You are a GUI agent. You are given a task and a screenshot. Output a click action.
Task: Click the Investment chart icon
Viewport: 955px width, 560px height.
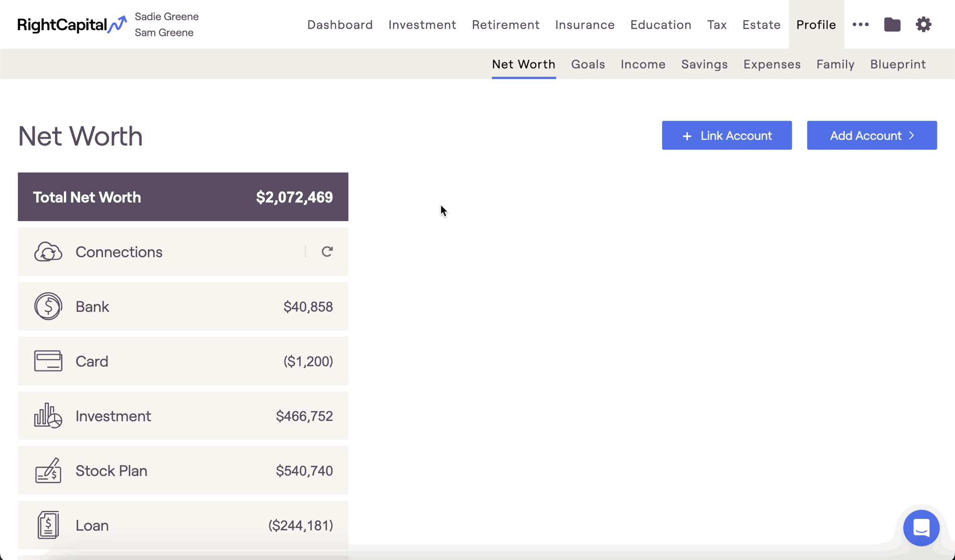point(48,415)
